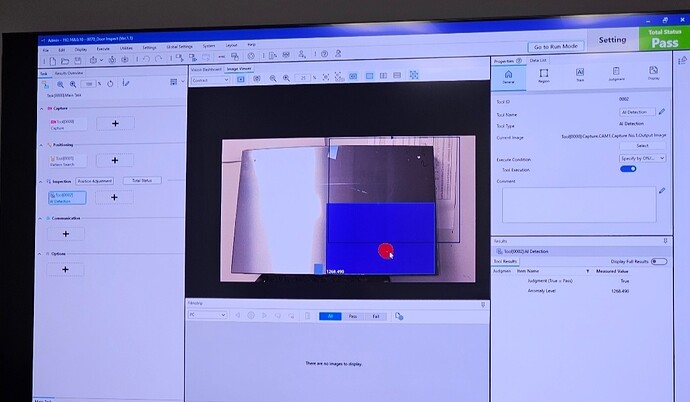Click the user account icon in the toolbar
Viewport: 690px width, 402px height.
tap(338, 54)
